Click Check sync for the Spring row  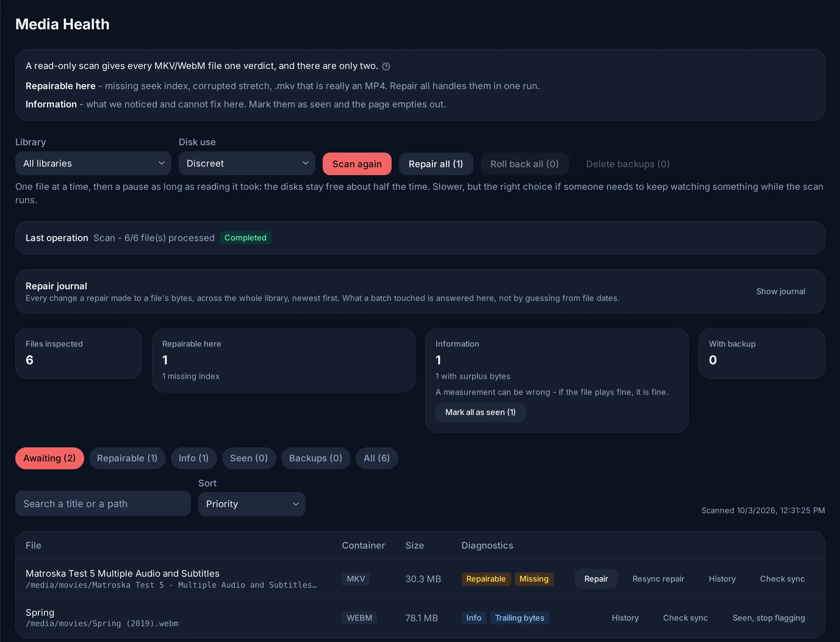coord(685,618)
